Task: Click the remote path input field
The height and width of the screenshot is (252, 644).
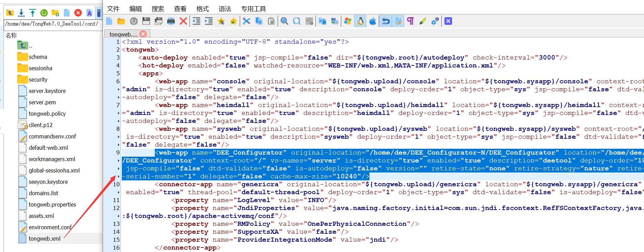Action: click(53, 24)
